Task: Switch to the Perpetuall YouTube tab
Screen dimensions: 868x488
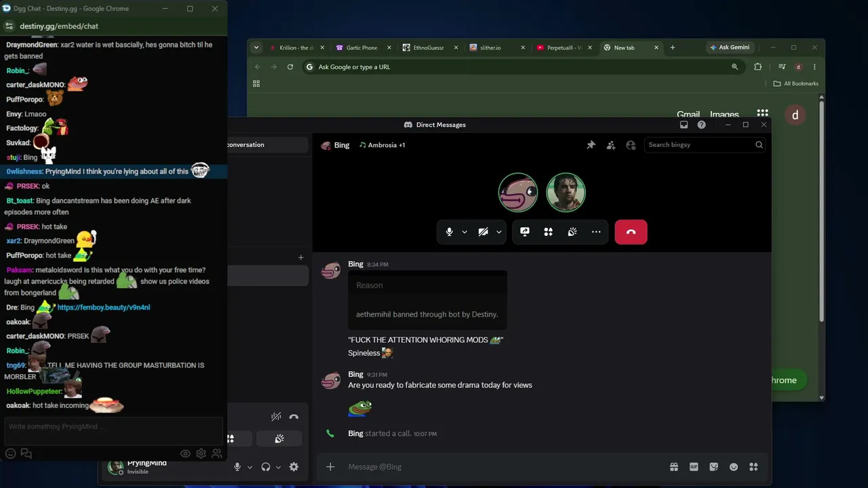Action: tap(563, 47)
